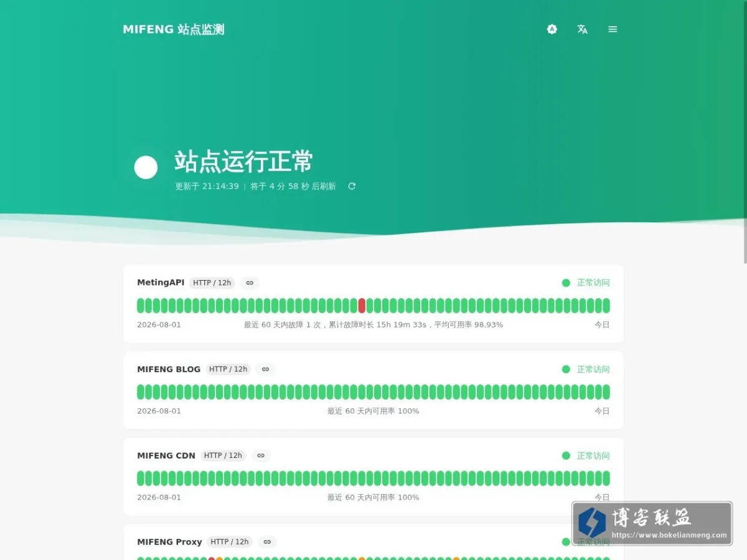Click the MIFENG CDN monitor name
The image size is (747, 560).
[166, 455]
